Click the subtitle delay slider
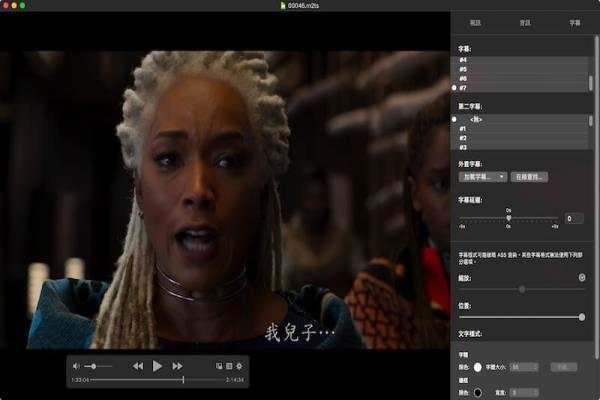This screenshot has height=400, width=600. 509,218
